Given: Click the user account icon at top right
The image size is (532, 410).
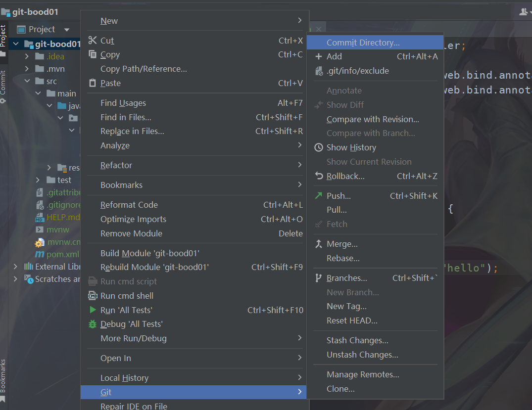Looking at the screenshot, I should 523,12.
